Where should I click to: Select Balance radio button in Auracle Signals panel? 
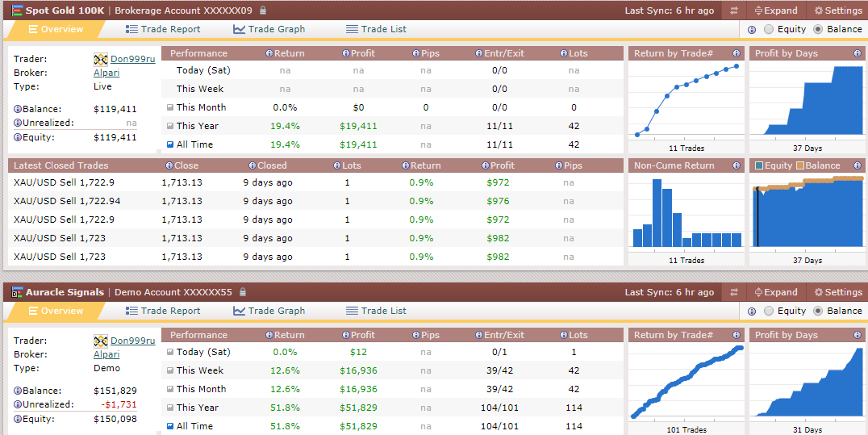(x=818, y=311)
